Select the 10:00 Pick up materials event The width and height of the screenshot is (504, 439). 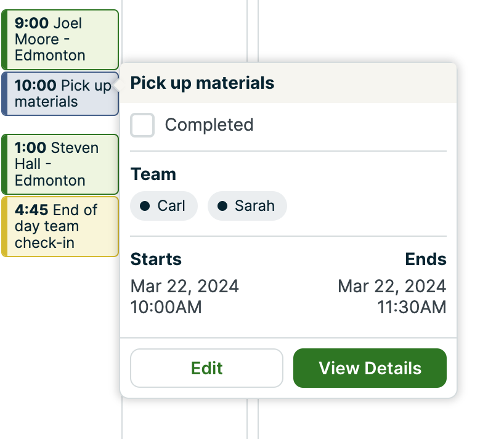(x=60, y=94)
